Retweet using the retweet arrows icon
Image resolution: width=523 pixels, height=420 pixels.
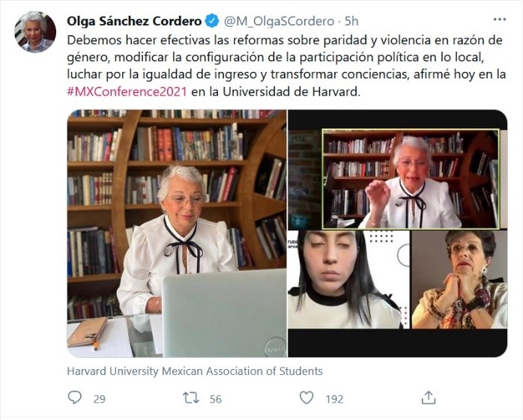point(191,398)
